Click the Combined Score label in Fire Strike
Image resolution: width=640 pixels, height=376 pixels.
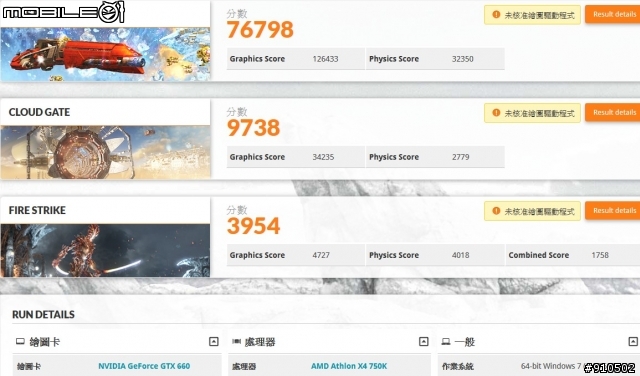pyautogui.click(x=539, y=255)
